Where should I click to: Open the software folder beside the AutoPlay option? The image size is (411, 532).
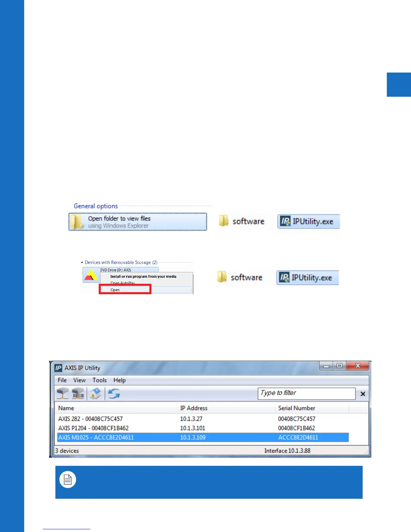(x=242, y=221)
